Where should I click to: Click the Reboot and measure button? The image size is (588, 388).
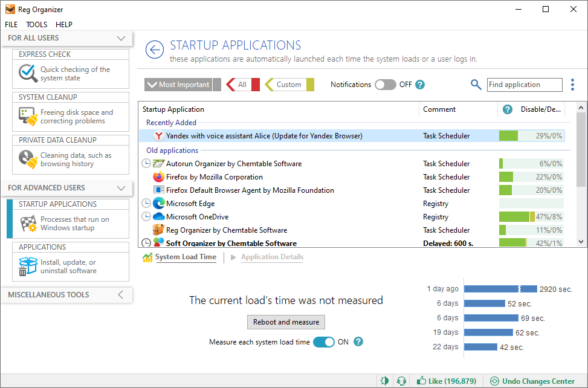coord(285,322)
